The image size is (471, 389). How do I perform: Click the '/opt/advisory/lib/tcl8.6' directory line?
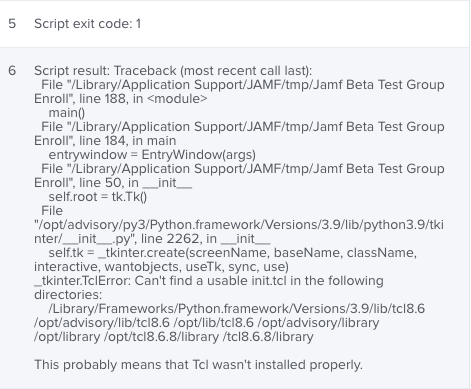coord(102,323)
